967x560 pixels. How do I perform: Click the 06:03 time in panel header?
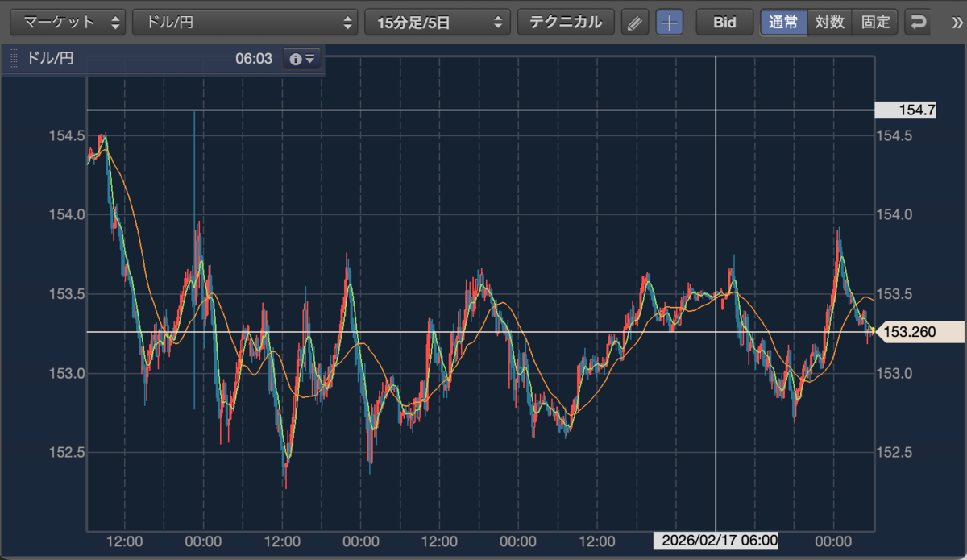point(254,59)
